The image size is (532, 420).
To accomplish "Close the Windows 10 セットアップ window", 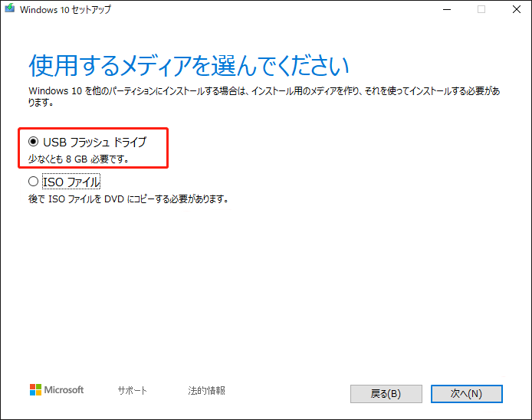I will point(517,9).
